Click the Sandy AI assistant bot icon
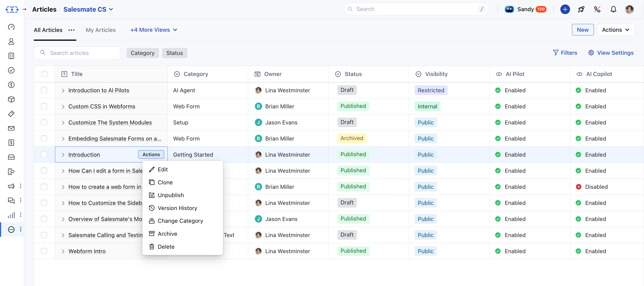Screen dimensions: 644x286 click(x=509, y=9)
